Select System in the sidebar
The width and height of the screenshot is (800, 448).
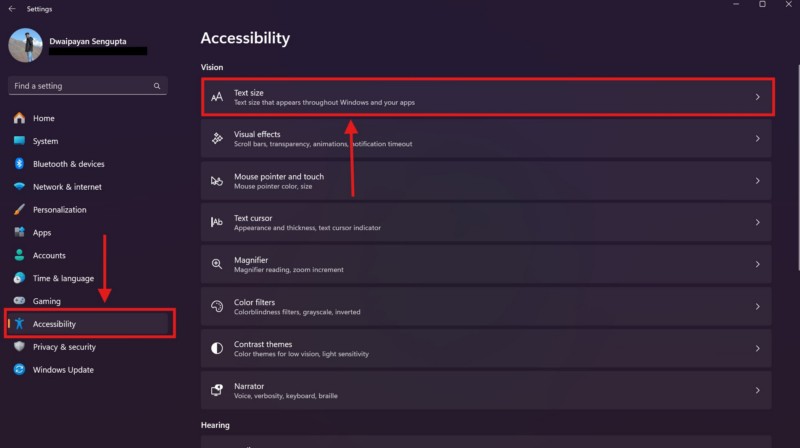(x=45, y=141)
